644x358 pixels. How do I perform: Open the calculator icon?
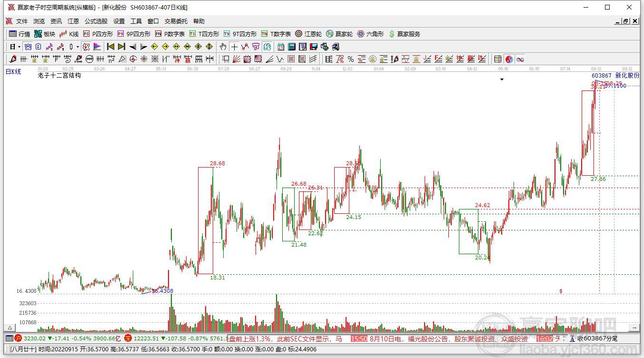coord(292,47)
